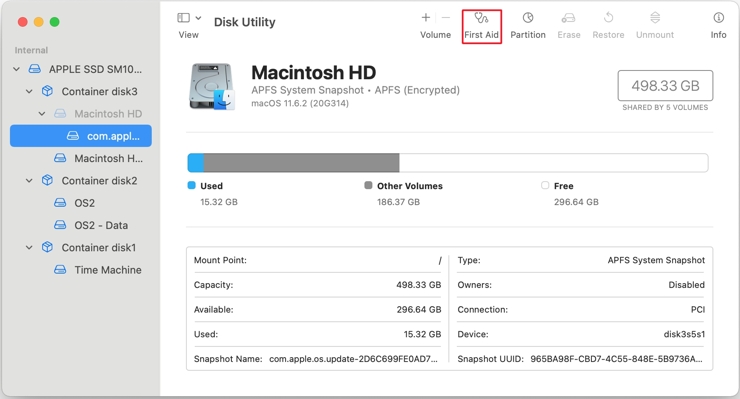The height and width of the screenshot is (399, 740).
Task: Select the OS2 - Data volume
Action: (x=81, y=225)
